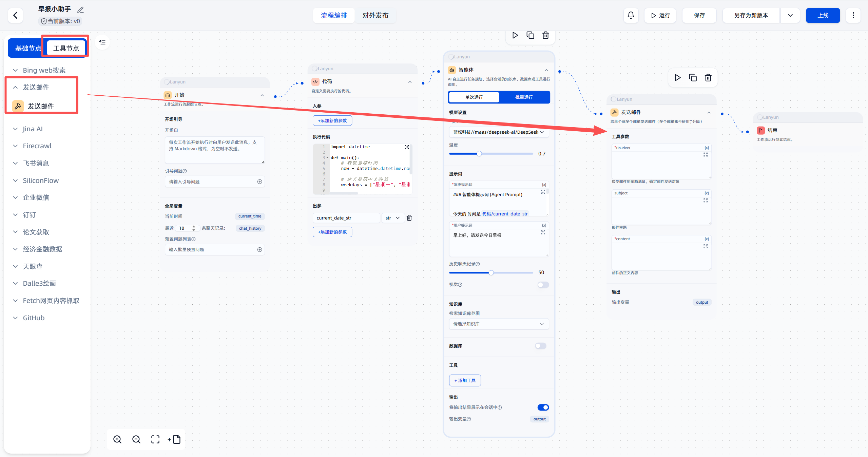Collapse the left node sidebar panel
The height and width of the screenshot is (457, 868).
click(102, 42)
